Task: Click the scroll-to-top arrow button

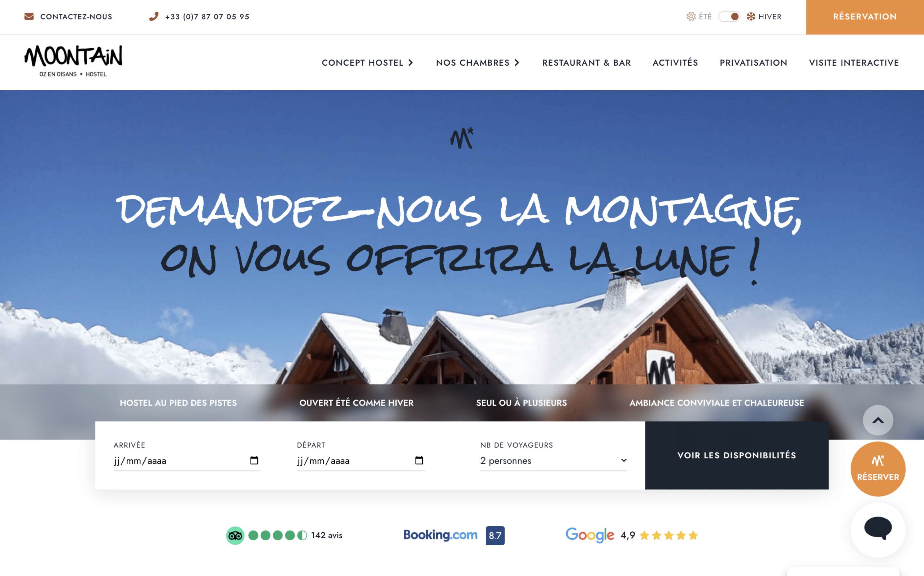Action: point(878,420)
